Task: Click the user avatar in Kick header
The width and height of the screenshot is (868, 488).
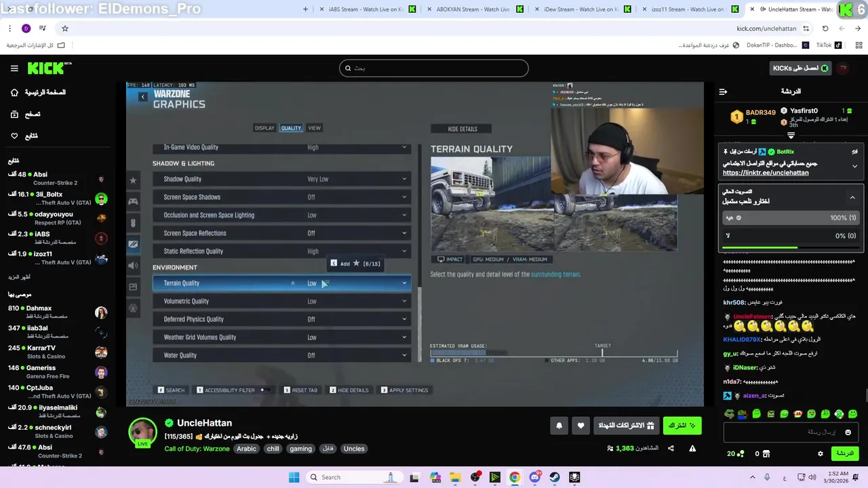Action: click(843, 68)
